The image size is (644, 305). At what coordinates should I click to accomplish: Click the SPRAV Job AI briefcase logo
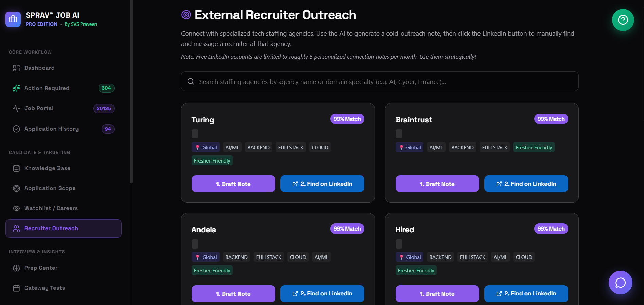[13, 19]
